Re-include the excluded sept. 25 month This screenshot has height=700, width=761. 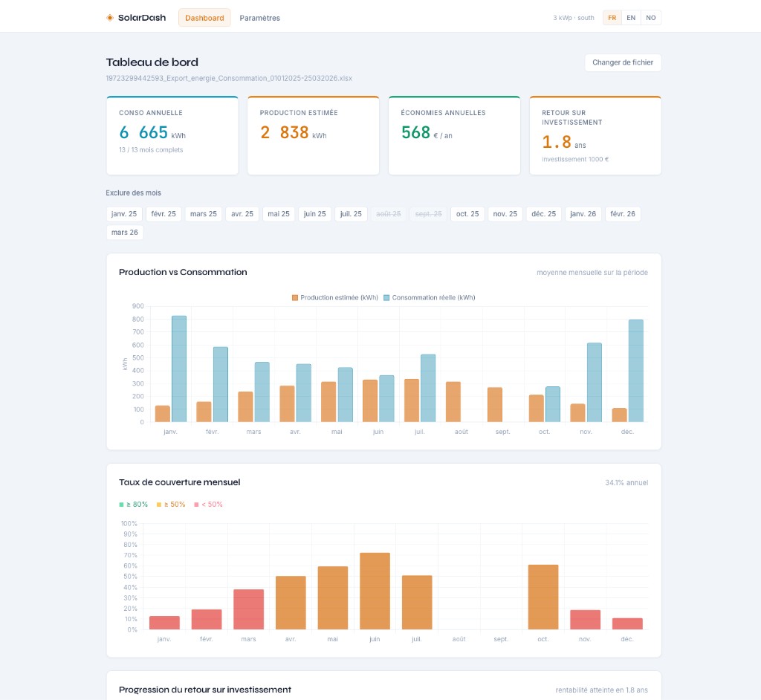click(x=428, y=214)
